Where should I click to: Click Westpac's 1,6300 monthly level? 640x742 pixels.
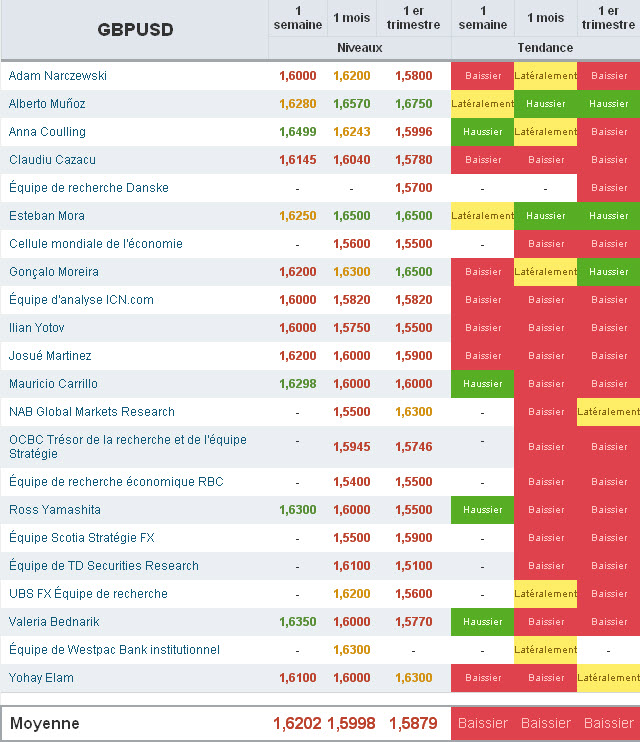pyautogui.click(x=352, y=649)
